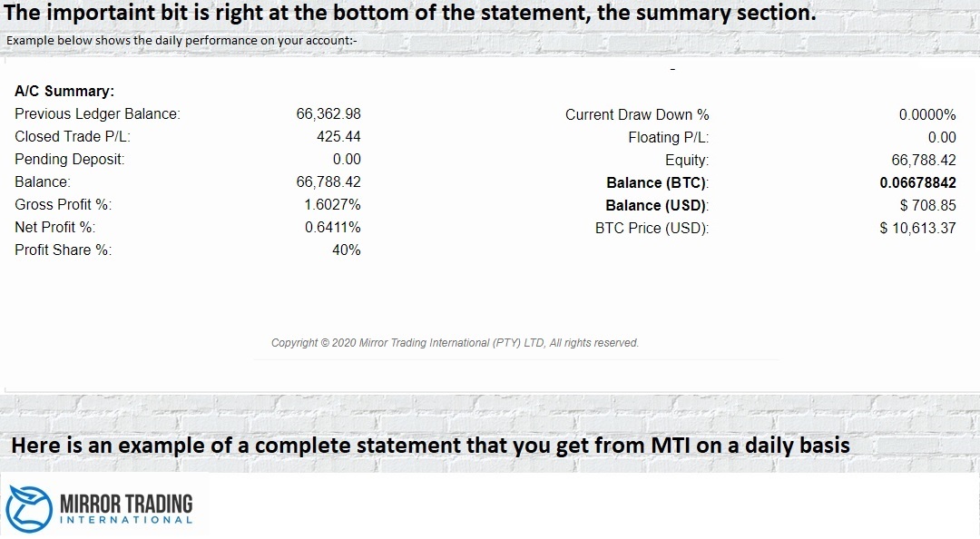980x539 pixels.
Task: Click the "Example below shows the daily performance" subtitle
Action: pyautogui.click(x=182, y=41)
